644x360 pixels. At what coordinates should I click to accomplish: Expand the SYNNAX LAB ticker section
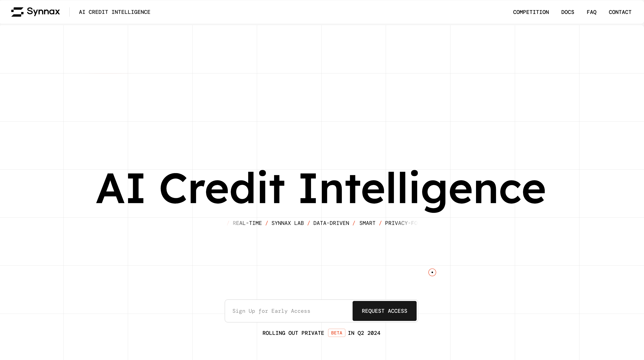coord(288,223)
